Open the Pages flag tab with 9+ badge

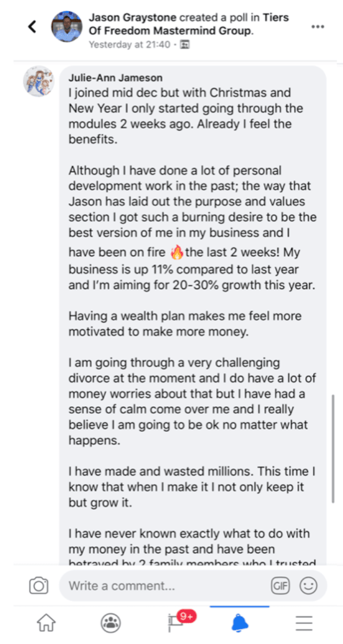point(176,622)
